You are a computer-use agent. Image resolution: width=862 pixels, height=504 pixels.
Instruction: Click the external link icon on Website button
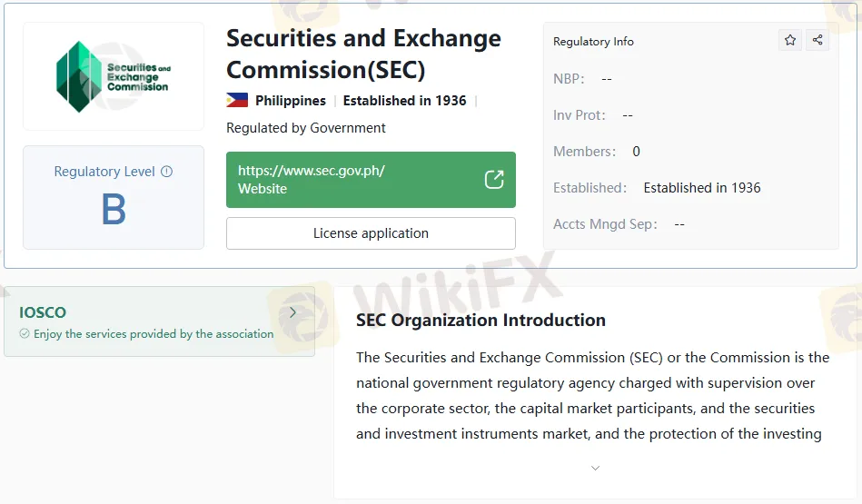click(x=494, y=180)
